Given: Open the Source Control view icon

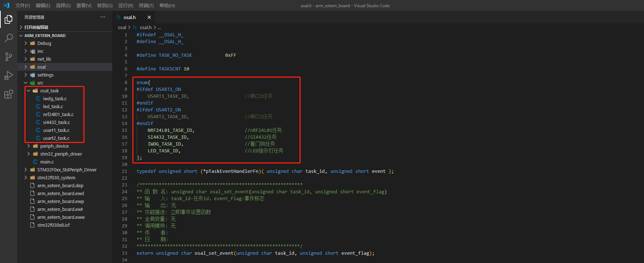Looking at the screenshot, I should tap(9, 57).
